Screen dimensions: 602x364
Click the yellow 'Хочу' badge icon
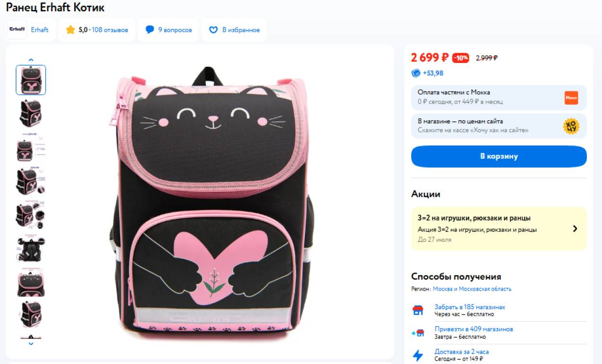point(571,126)
